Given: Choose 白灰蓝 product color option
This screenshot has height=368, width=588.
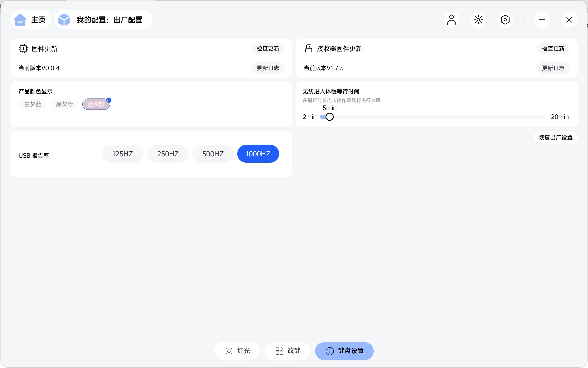Looking at the screenshot, I should (x=33, y=104).
